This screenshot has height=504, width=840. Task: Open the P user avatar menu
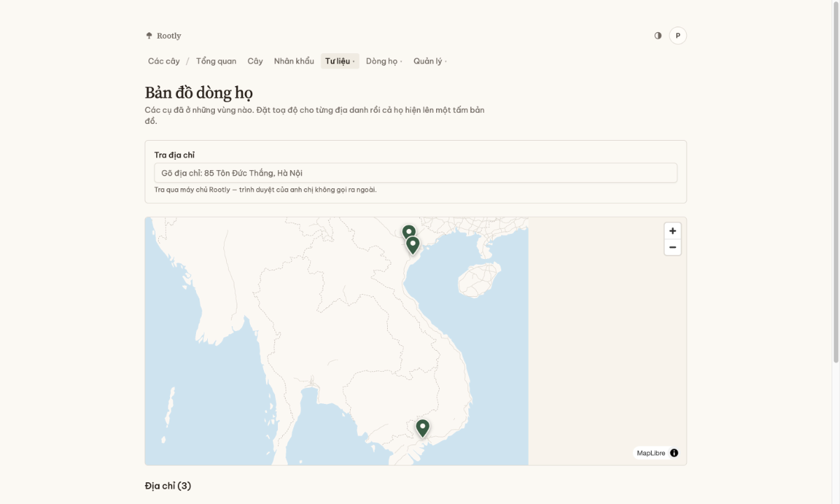pyautogui.click(x=678, y=36)
